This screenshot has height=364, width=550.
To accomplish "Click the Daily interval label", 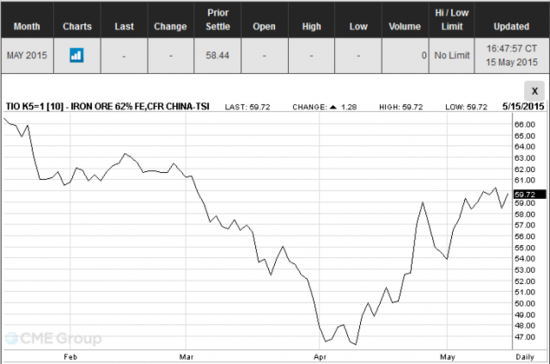I will coord(525,357).
